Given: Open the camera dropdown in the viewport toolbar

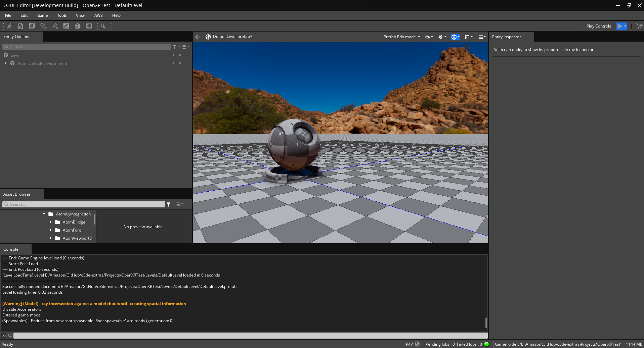Looking at the screenshot, I should click(x=428, y=37).
